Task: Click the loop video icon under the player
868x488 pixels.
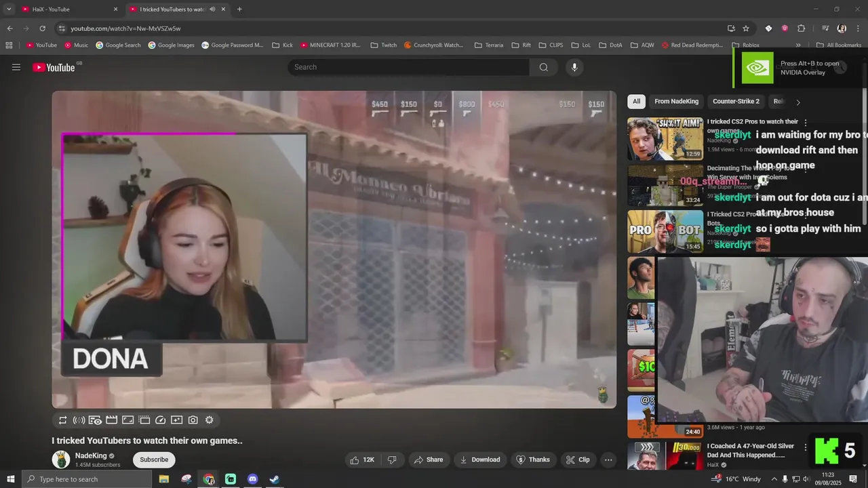Action: tap(63, 420)
